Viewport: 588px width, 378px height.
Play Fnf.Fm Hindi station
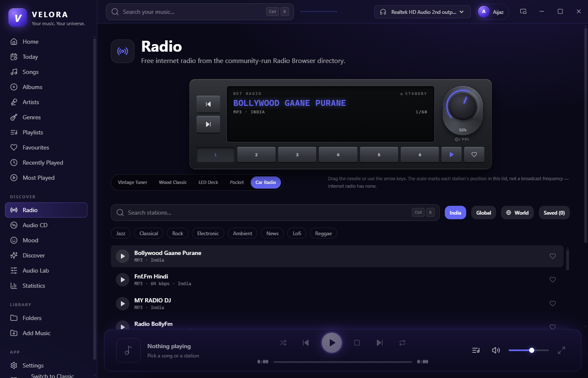pos(123,280)
